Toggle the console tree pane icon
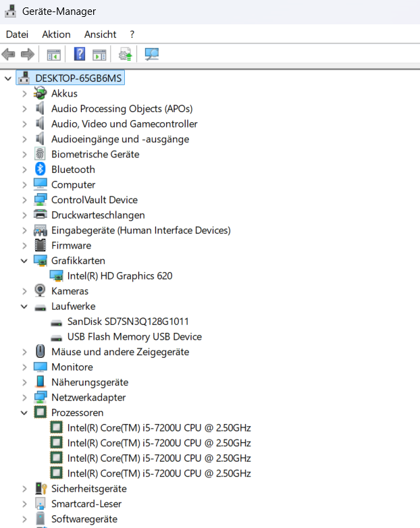 [53, 55]
